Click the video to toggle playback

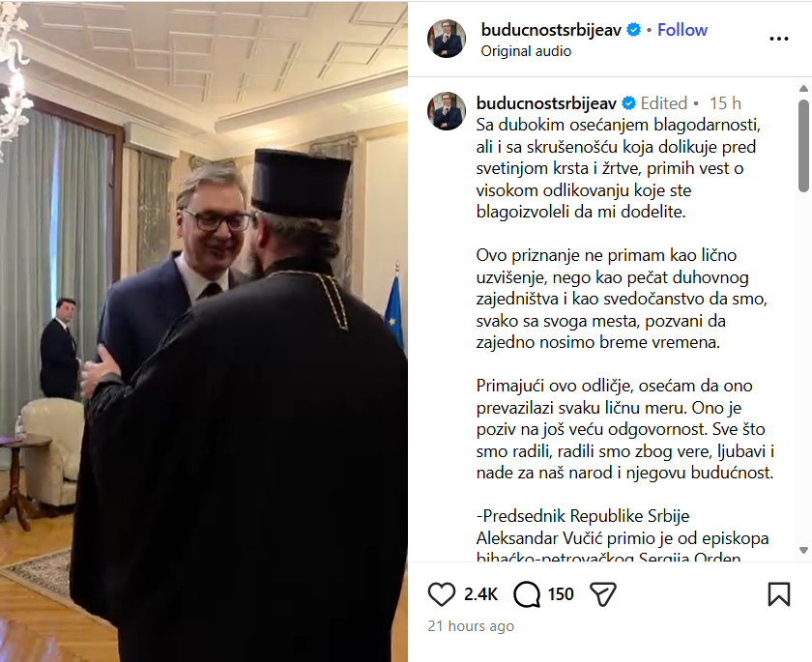pyautogui.click(x=204, y=331)
